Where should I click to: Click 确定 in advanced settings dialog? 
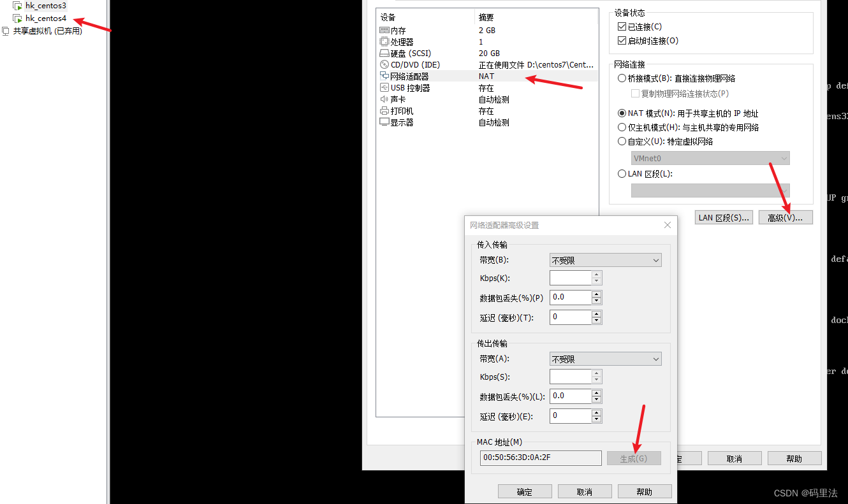pos(524,491)
